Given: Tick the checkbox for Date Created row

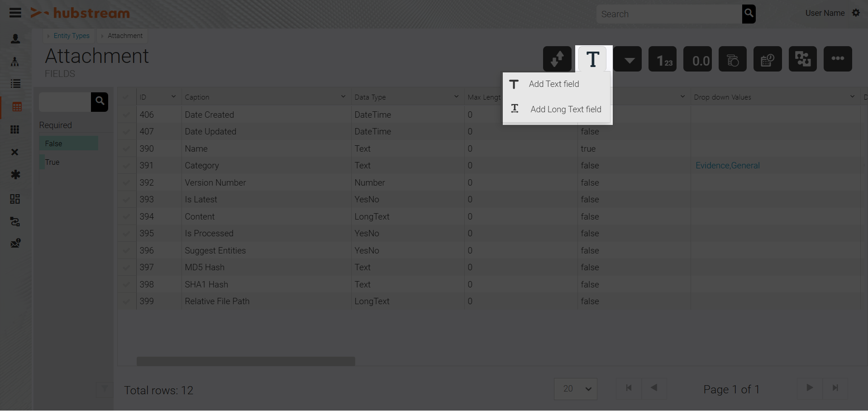Looking at the screenshot, I should point(127,115).
